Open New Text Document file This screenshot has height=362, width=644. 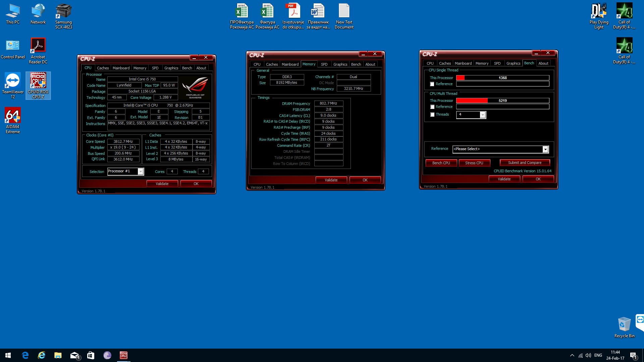344,16
